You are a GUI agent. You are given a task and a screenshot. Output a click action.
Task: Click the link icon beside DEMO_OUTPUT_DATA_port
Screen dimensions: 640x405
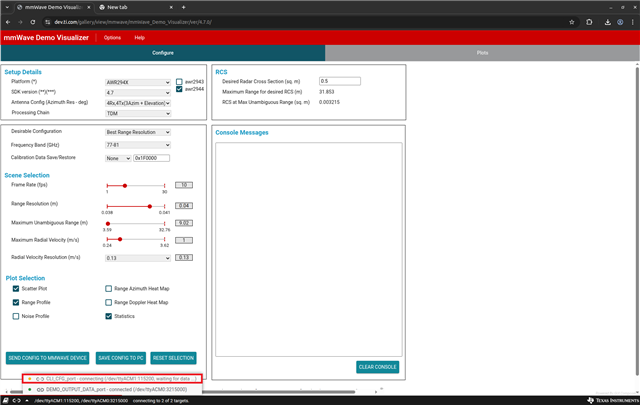tap(40, 389)
